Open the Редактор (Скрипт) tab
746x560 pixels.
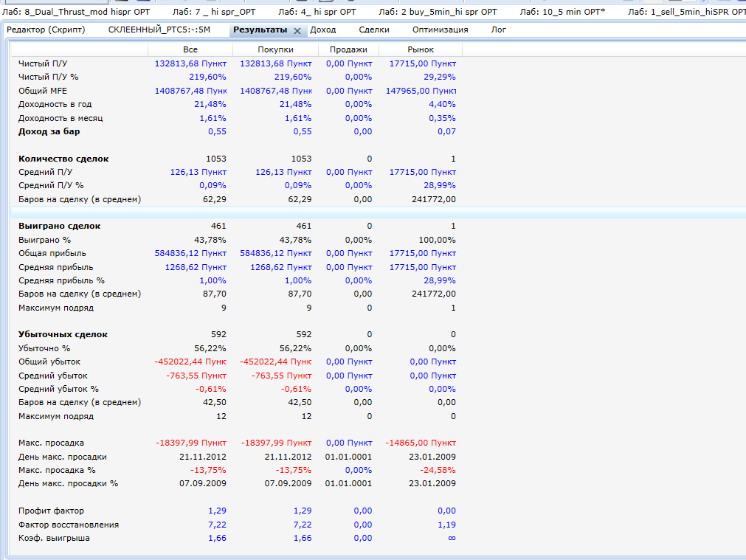[46, 30]
